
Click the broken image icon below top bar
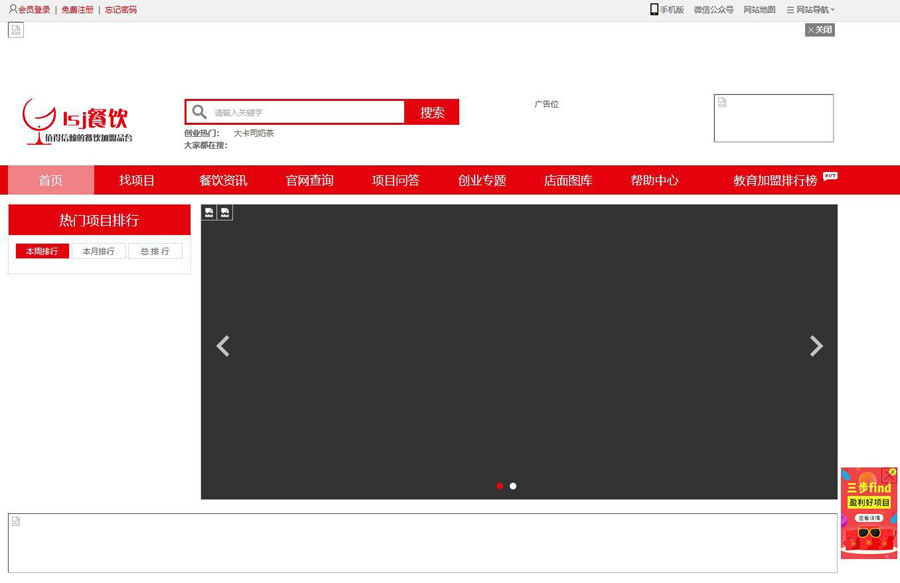tap(16, 30)
